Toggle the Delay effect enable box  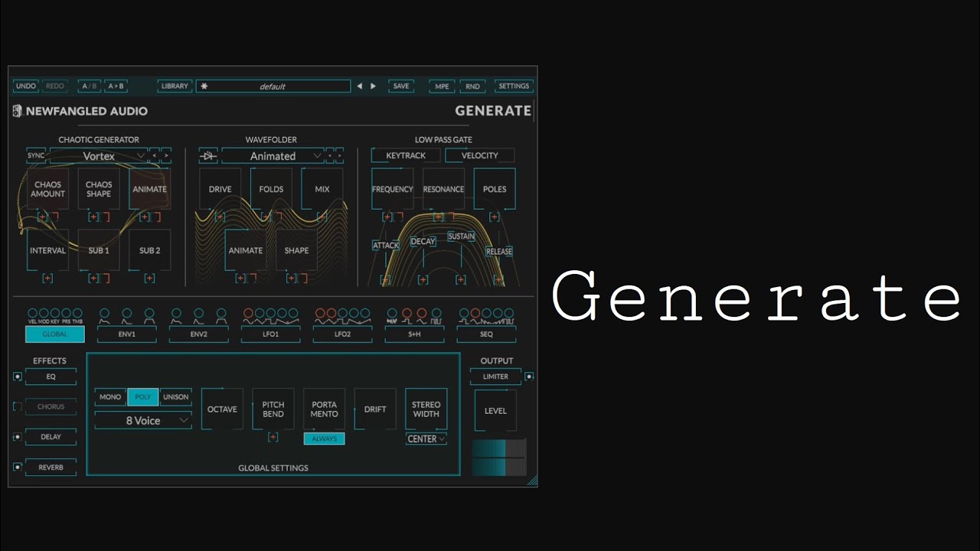pos(18,437)
